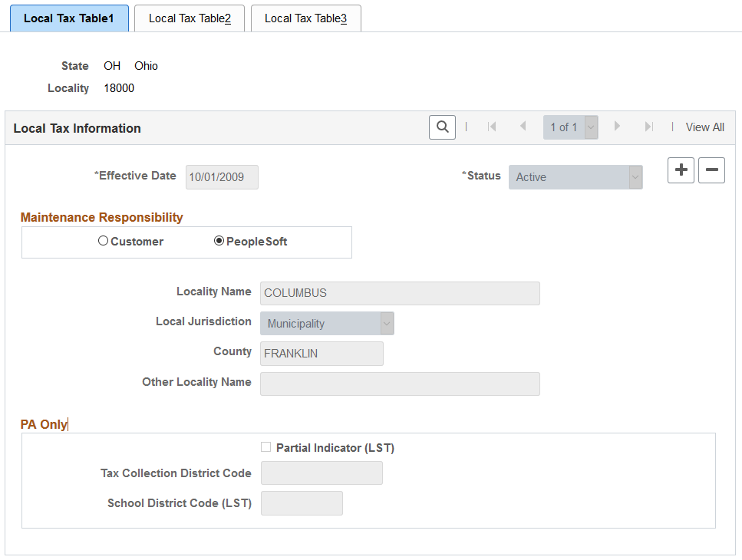
Task: Delete row with minus button
Action: 711,170
